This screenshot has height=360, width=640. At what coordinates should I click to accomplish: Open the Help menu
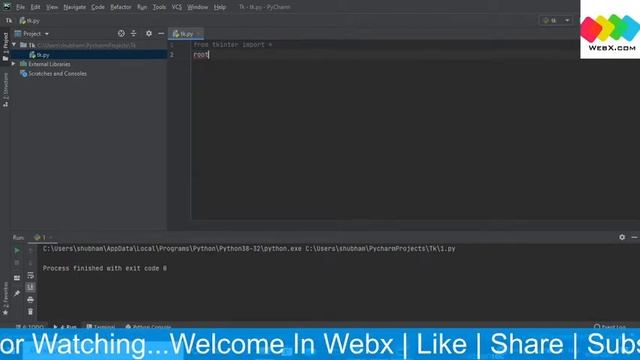220,7
